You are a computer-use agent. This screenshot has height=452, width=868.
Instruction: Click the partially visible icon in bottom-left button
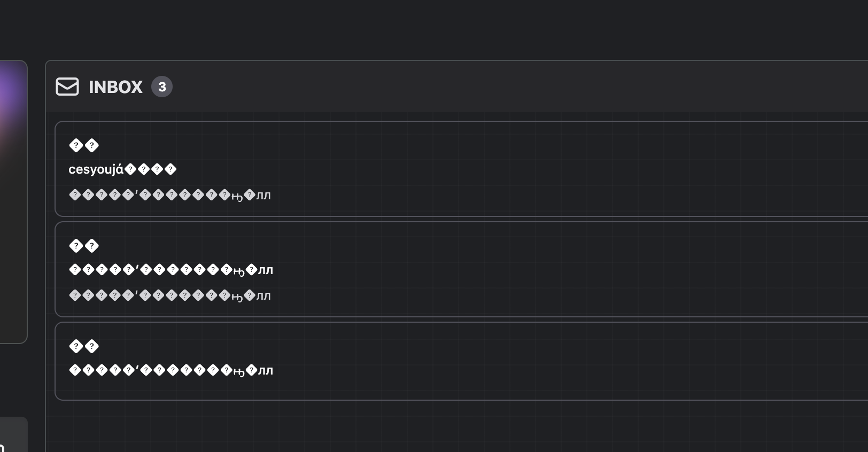pyautogui.click(x=2, y=448)
